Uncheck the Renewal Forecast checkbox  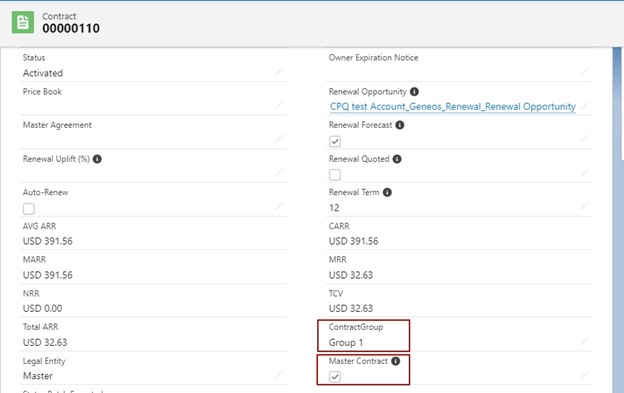point(335,141)
